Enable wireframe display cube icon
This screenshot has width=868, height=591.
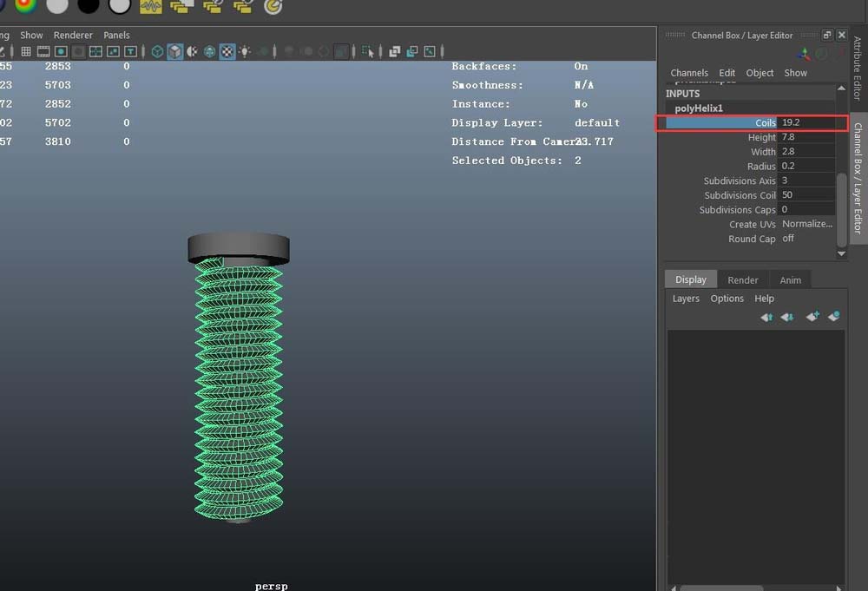tap(157, 51)
